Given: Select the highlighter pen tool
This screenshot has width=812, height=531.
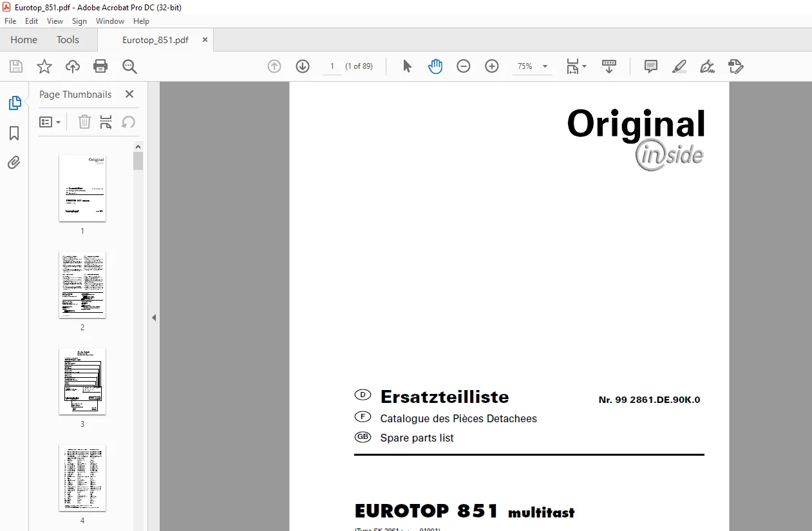Looking at the screenshot, I should pos(679,66).
